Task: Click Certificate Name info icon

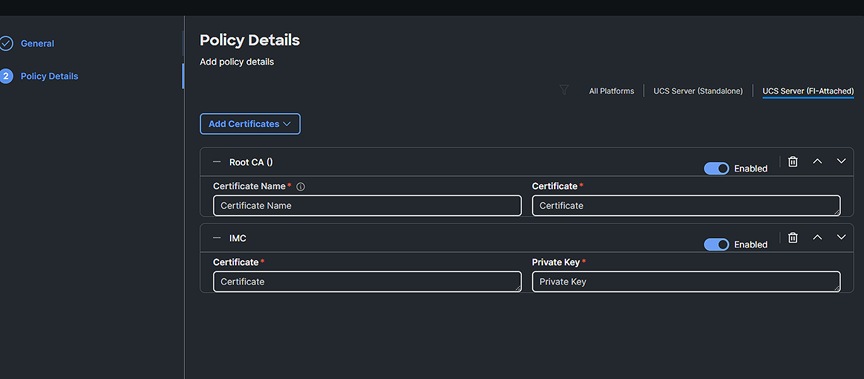Action: 300,187
